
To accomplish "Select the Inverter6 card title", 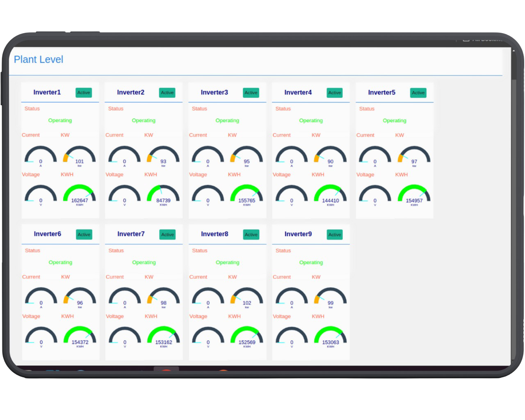I will click(48, 234).
